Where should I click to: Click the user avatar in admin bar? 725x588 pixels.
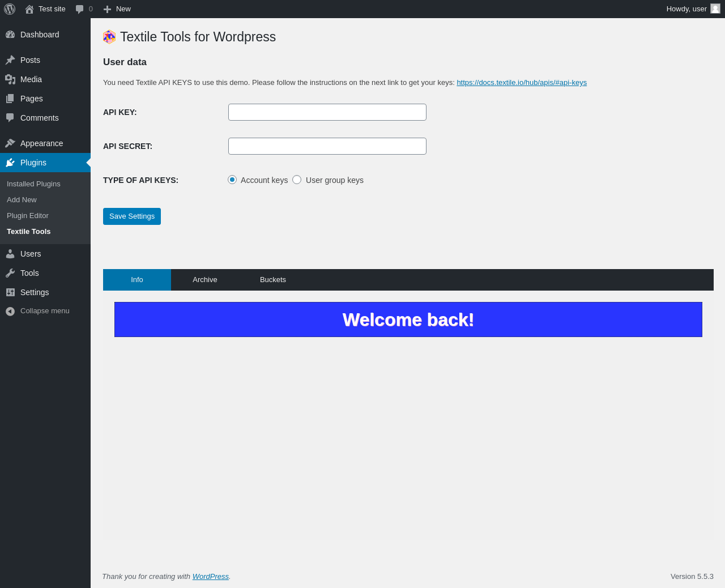(x=715, y=8)
